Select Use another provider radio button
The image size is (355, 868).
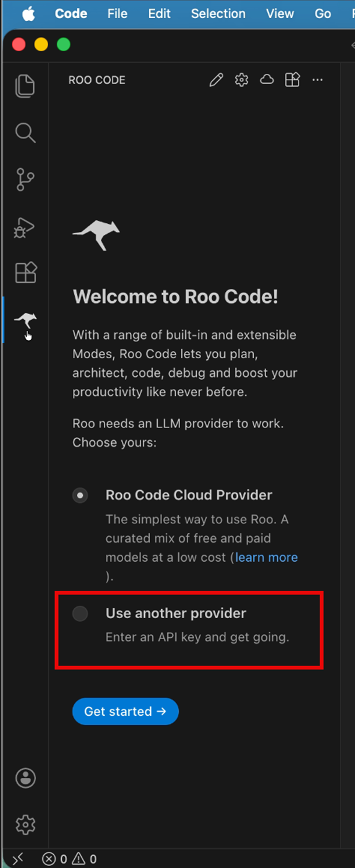[80, 614]
